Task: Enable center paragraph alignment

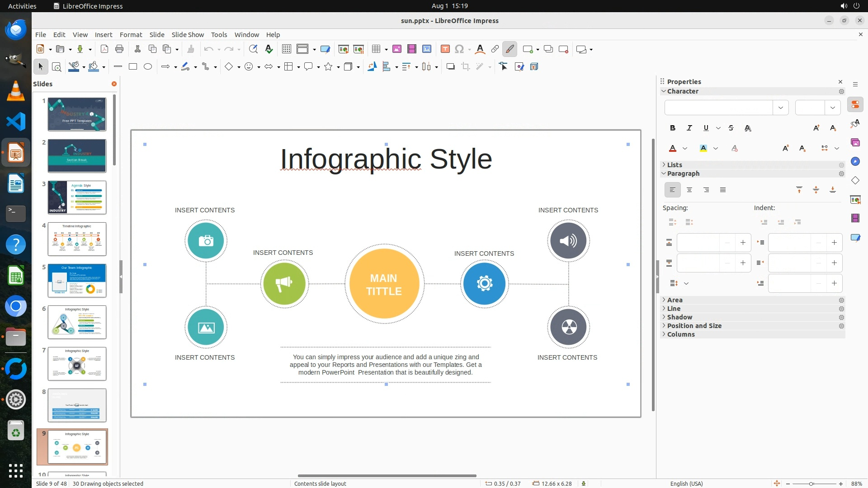Action: click(x=689, y=190)
